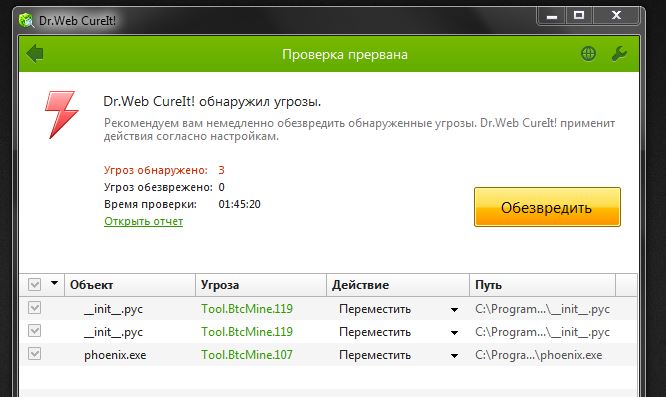Close the Dr.Web CureIt! window

616,16
